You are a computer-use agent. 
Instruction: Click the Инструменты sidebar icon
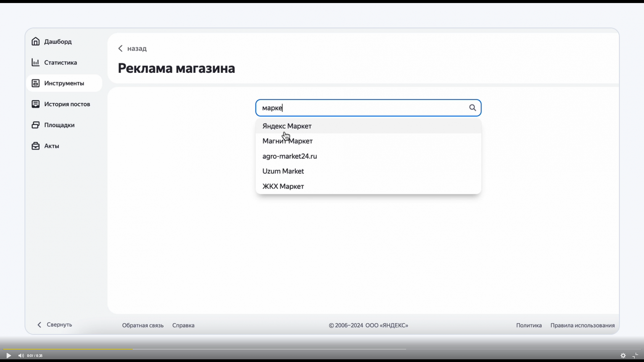35,83
